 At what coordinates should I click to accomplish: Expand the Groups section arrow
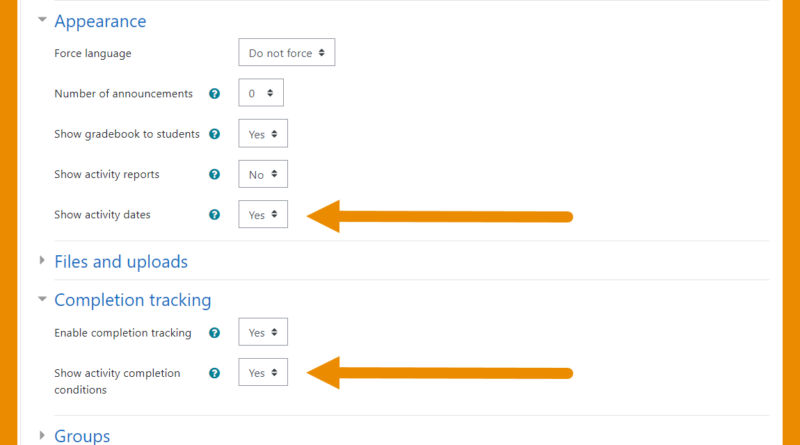42,435
